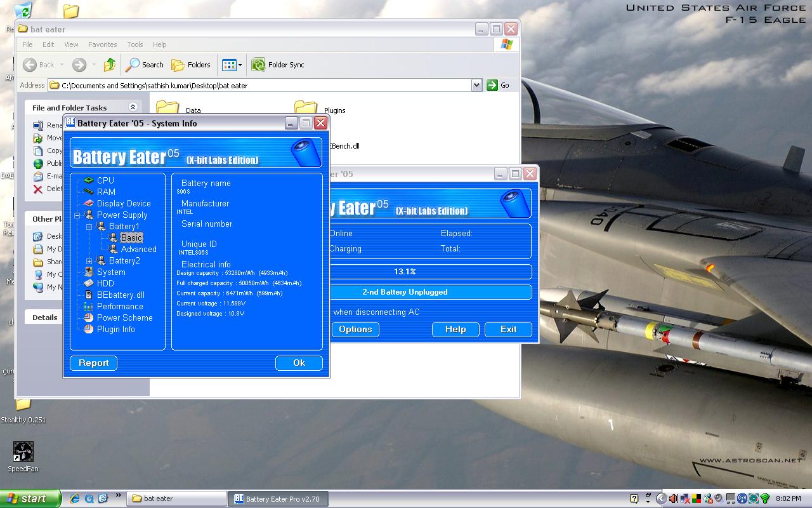Screen dimensions: 812x508
Task: Click the 2-nd Battery Unplugged bar
Action: (x=431, y=292)
